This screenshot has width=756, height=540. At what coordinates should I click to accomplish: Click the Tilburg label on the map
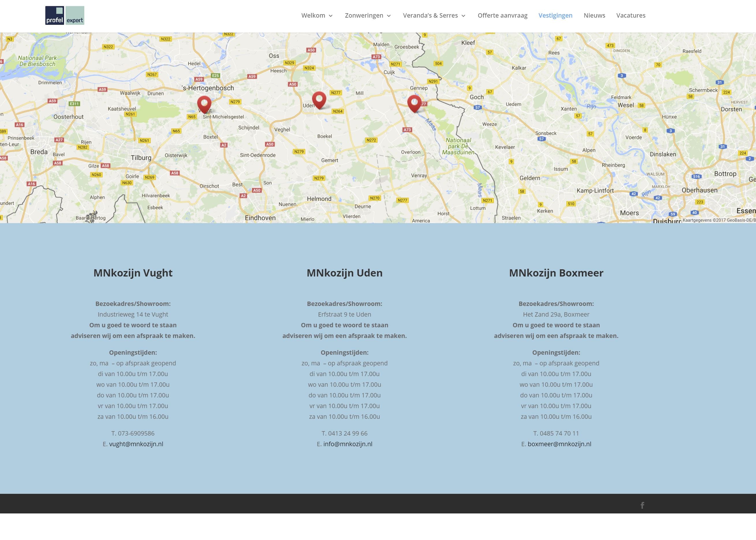(141, 158)
